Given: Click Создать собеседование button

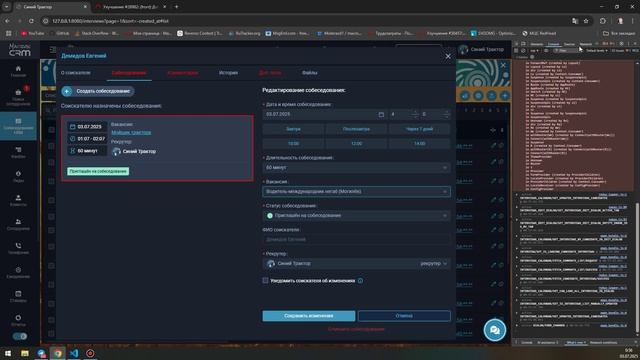Looking at the screenshot, I should coord(98,91).
